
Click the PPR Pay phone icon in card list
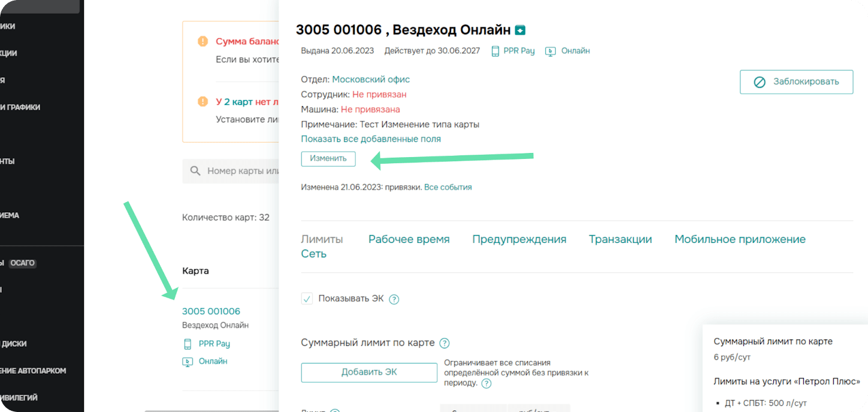click(x=187, y=344)
